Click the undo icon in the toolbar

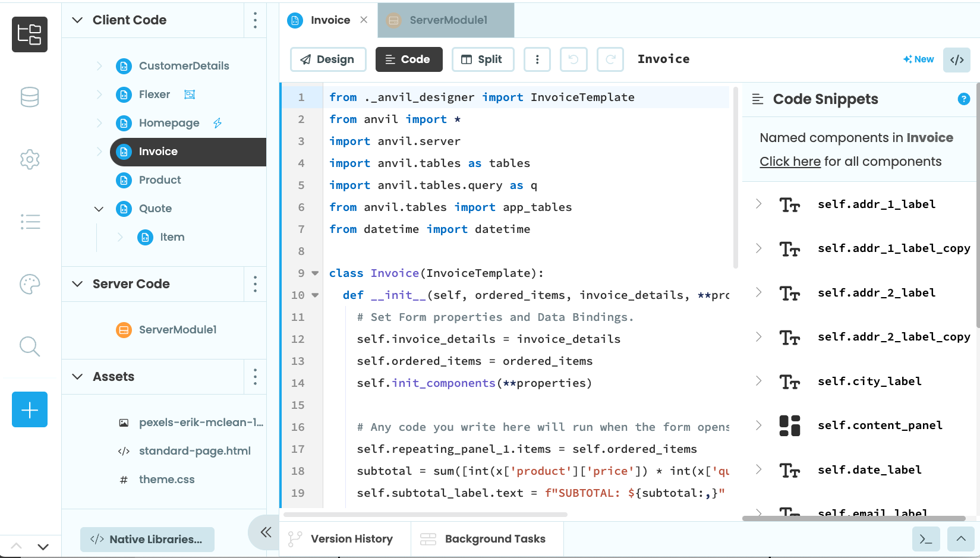[573, 59]
